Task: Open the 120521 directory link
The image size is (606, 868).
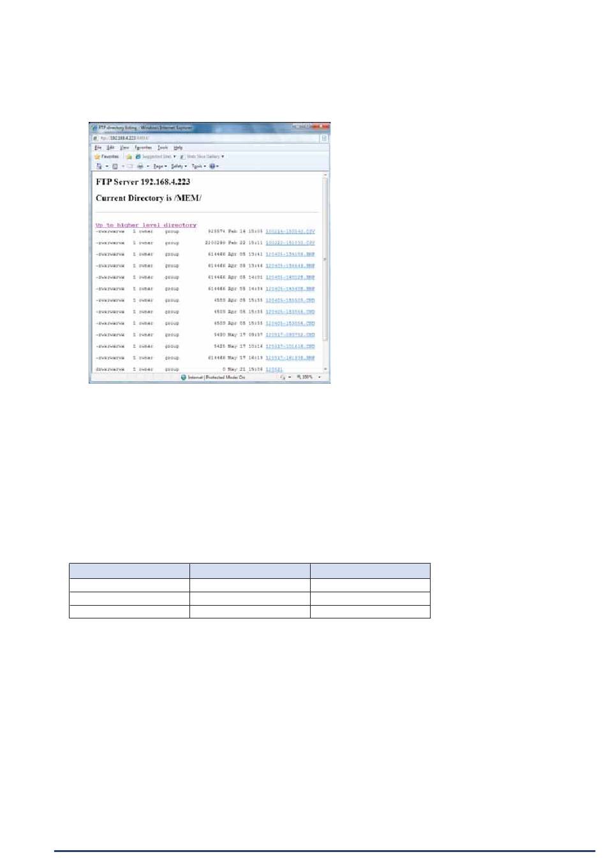Action: (274, 370)
